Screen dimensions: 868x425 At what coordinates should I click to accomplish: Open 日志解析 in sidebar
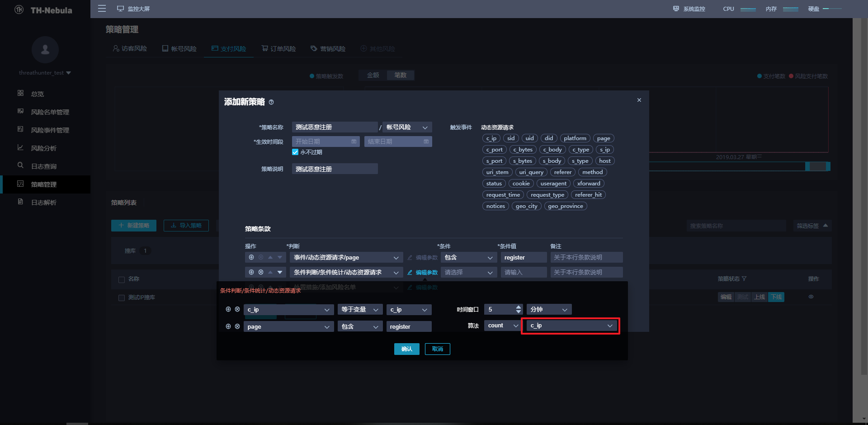tap(44, 202)
